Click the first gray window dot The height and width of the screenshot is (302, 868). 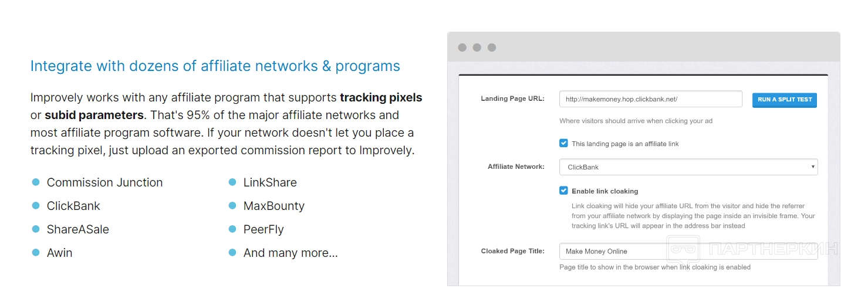click(x=462, y=47)
